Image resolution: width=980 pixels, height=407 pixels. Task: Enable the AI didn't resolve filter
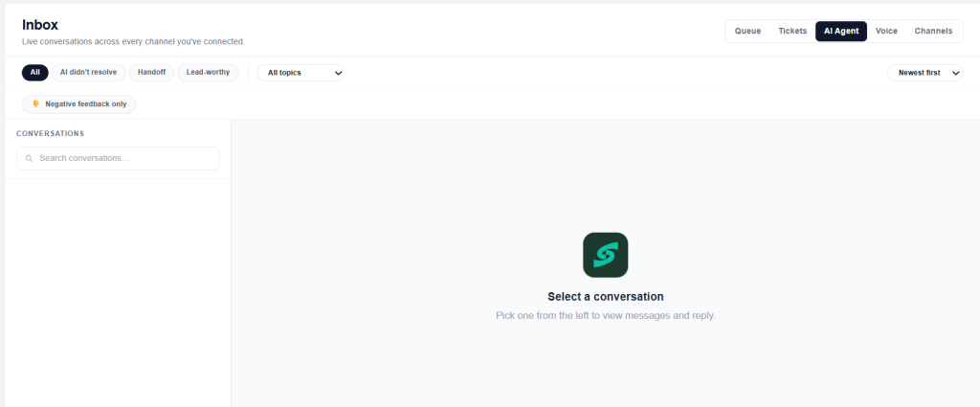(x=88, y=73)
